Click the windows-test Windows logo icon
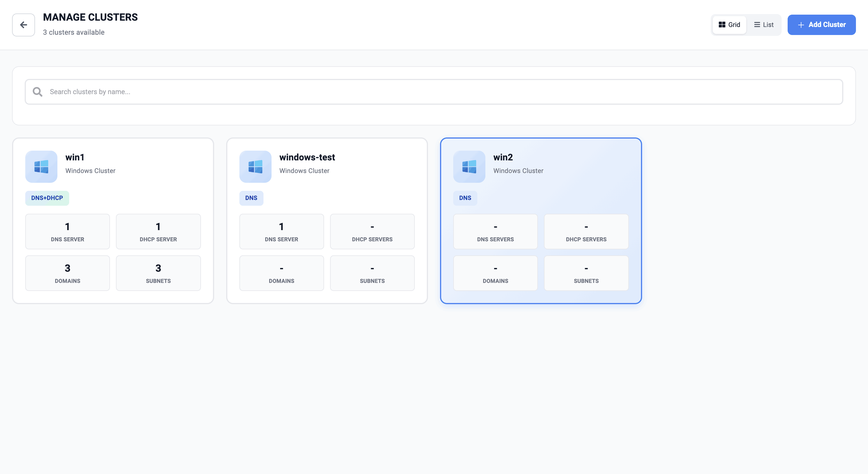Screen dimensions: 868x474 pyautogui.click(x=255, y=167)
